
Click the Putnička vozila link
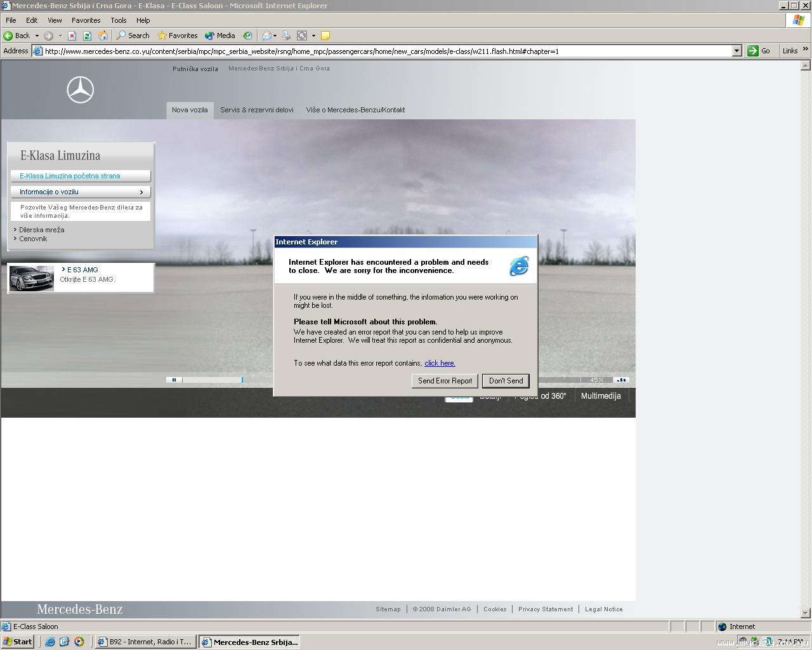[x=195, y=69]
